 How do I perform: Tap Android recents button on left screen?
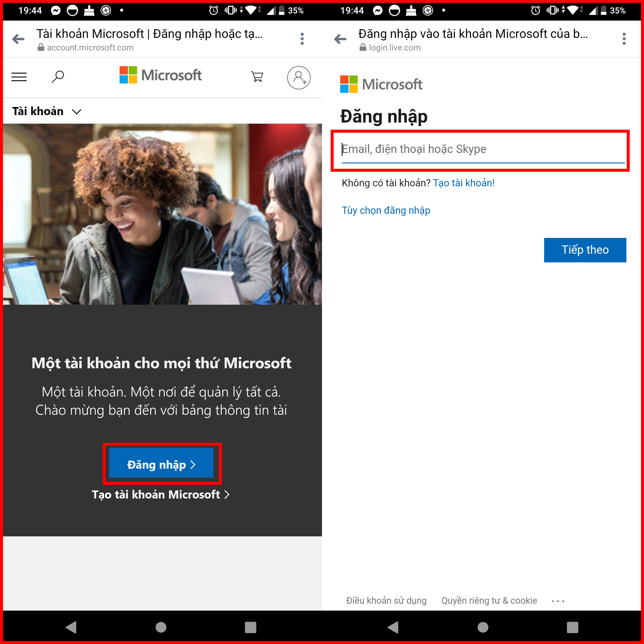click(x=250, y=627)
